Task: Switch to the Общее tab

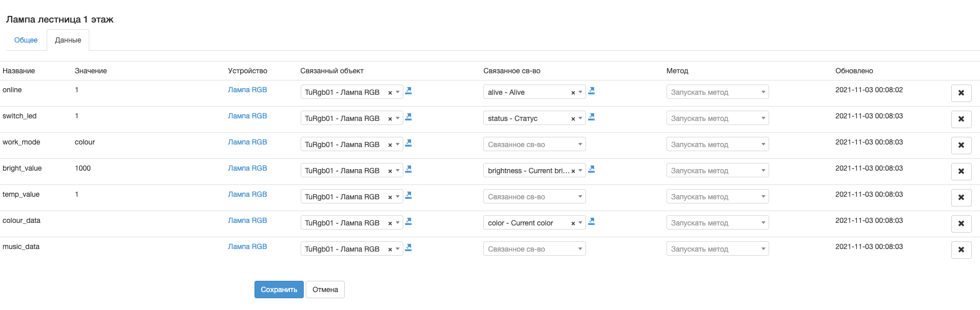Action: pyautogui.click(x=26, y=40)
